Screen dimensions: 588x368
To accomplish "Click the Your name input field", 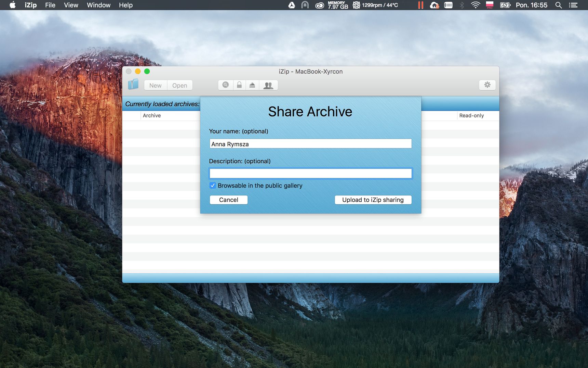I will click(310, 144).
